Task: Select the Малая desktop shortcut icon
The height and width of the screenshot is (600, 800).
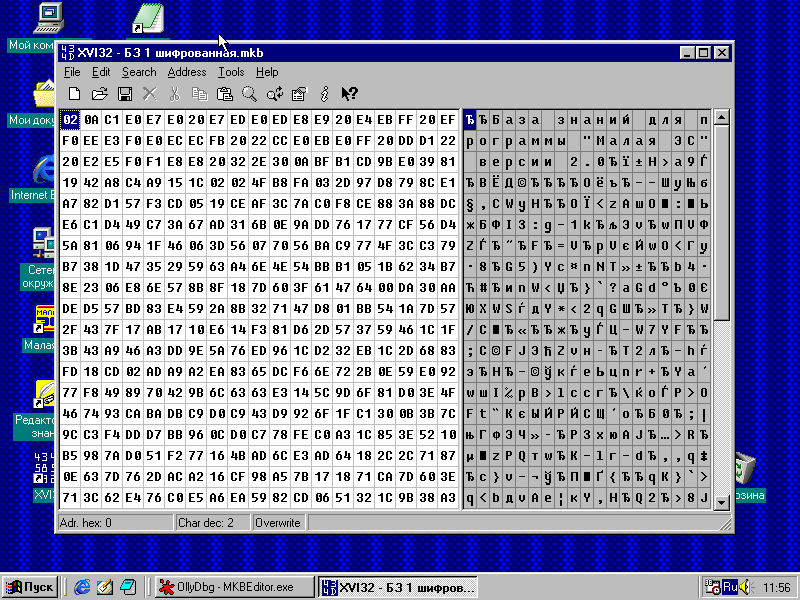Action: 44,319
